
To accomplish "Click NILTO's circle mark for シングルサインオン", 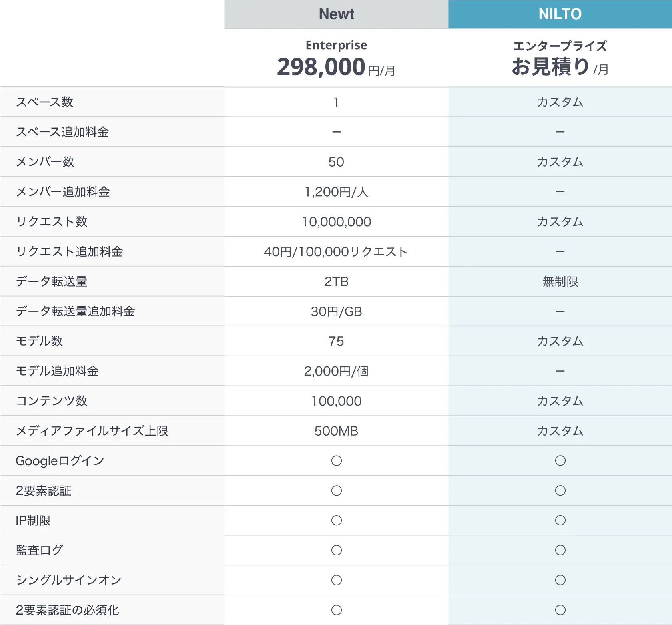I will 560,580.
